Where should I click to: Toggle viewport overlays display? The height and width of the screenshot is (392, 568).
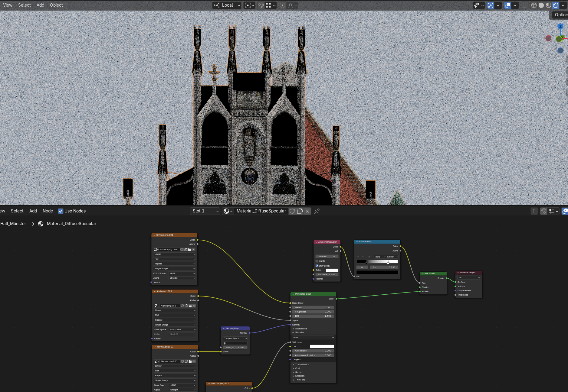pos(508,5)
